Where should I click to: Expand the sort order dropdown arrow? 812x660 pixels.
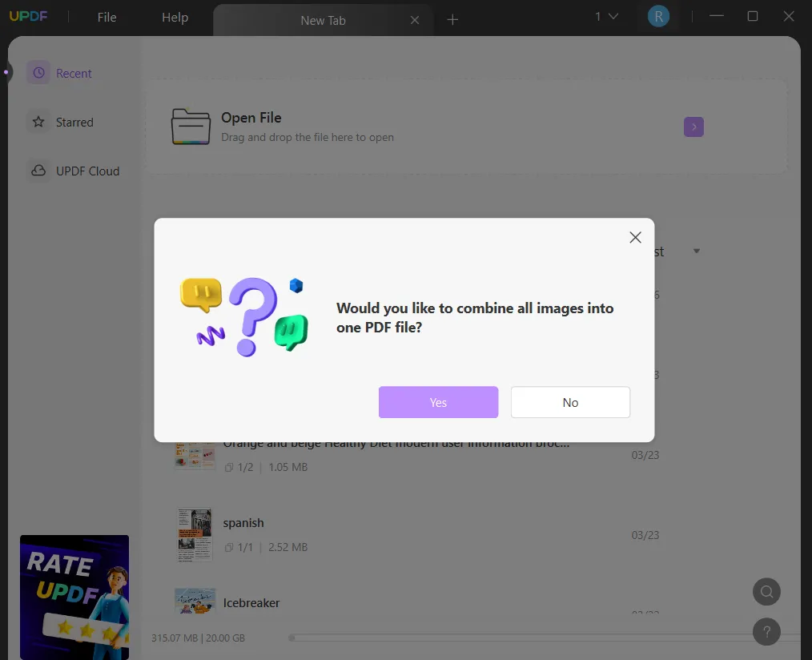(x=697, y=252)
